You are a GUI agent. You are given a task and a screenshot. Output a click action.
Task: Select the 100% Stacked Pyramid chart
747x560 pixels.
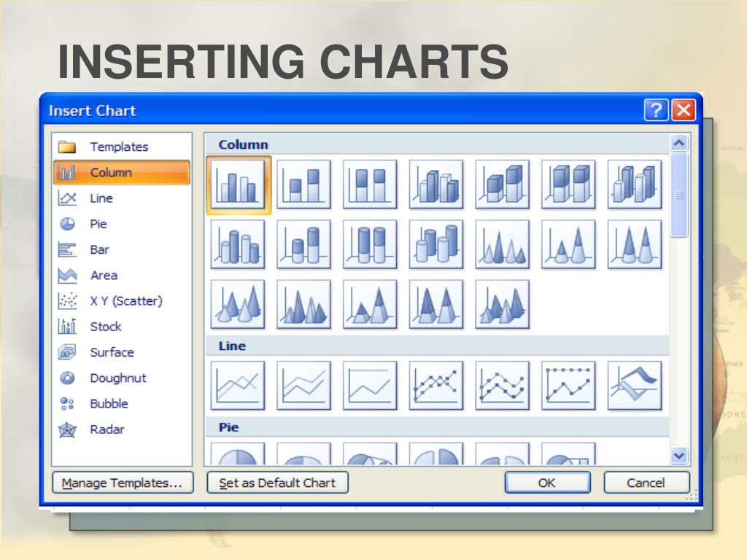[x=436, y=304]
